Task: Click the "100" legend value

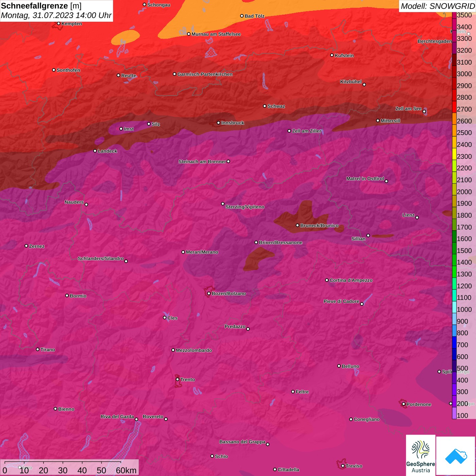Action: coord(462,415)
